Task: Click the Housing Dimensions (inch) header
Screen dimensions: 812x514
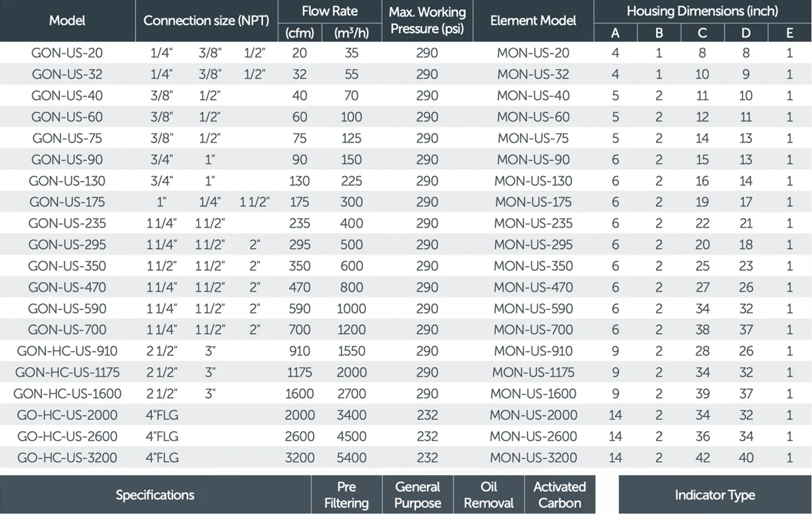Action: coord(702,11)
